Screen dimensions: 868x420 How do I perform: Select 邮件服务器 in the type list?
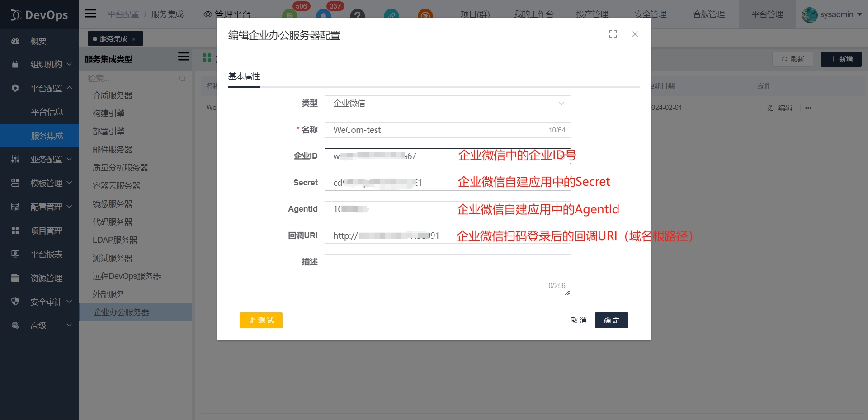pos(113,150)
